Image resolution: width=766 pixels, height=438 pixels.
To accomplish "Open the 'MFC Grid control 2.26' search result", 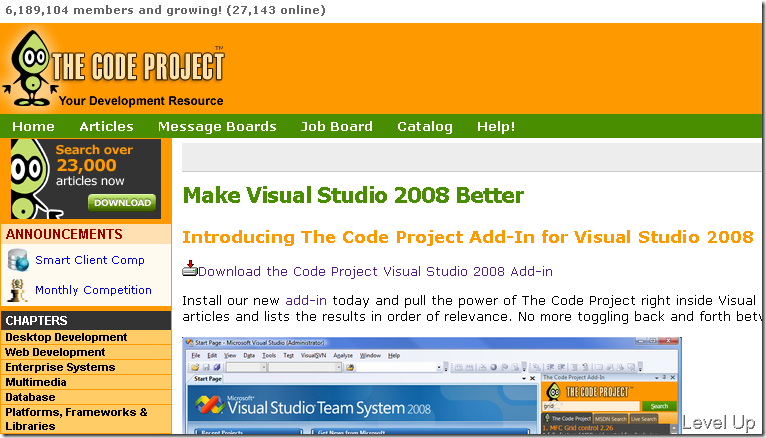I will tap(577, 428).
